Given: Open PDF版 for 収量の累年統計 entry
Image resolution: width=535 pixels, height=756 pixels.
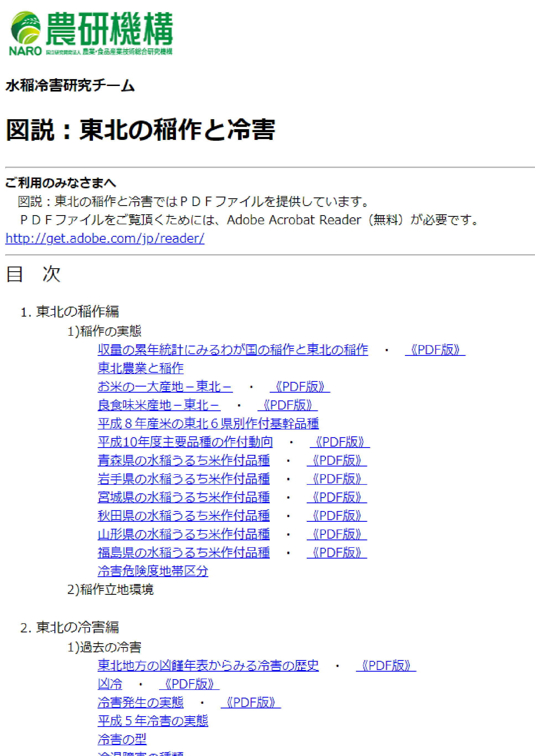Looking at the screenshot, I should click(x=435, y=350).
